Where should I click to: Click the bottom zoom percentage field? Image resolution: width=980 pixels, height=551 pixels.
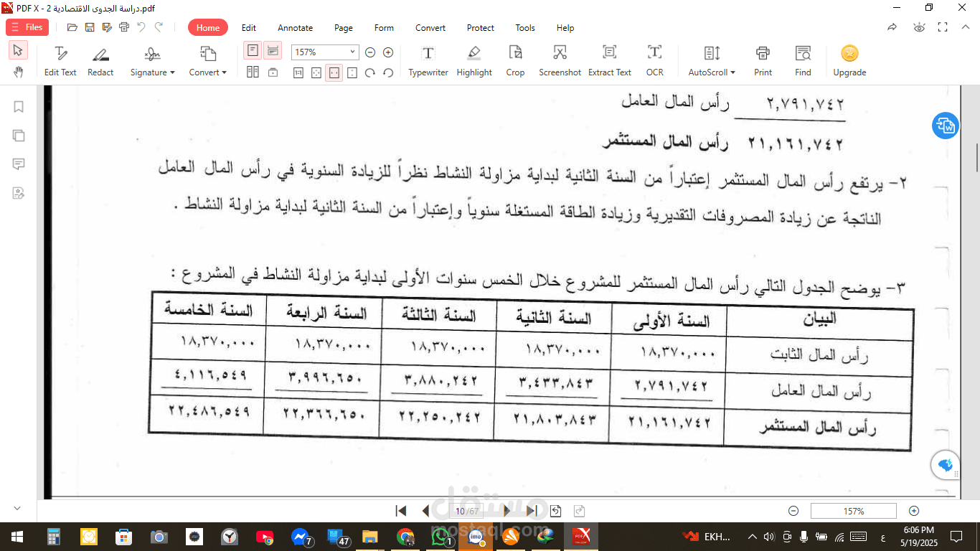tap(853, 511)
